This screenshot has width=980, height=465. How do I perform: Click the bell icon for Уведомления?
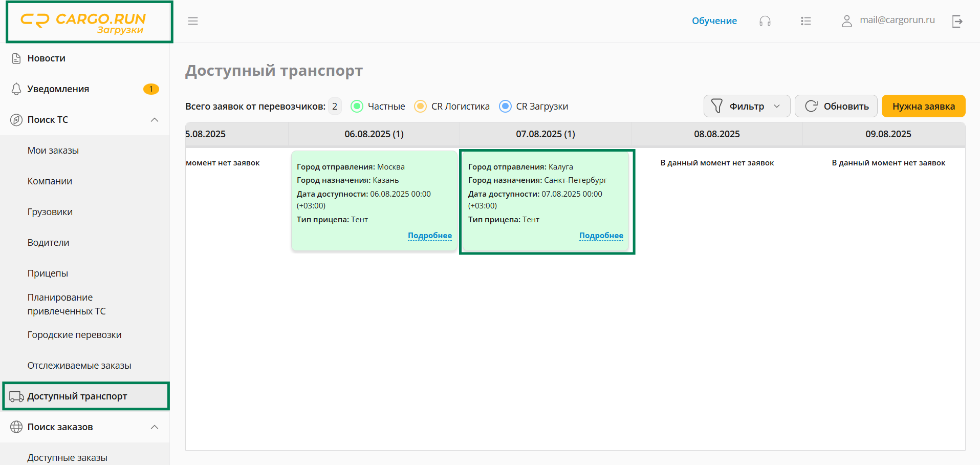tap(16, 89)
